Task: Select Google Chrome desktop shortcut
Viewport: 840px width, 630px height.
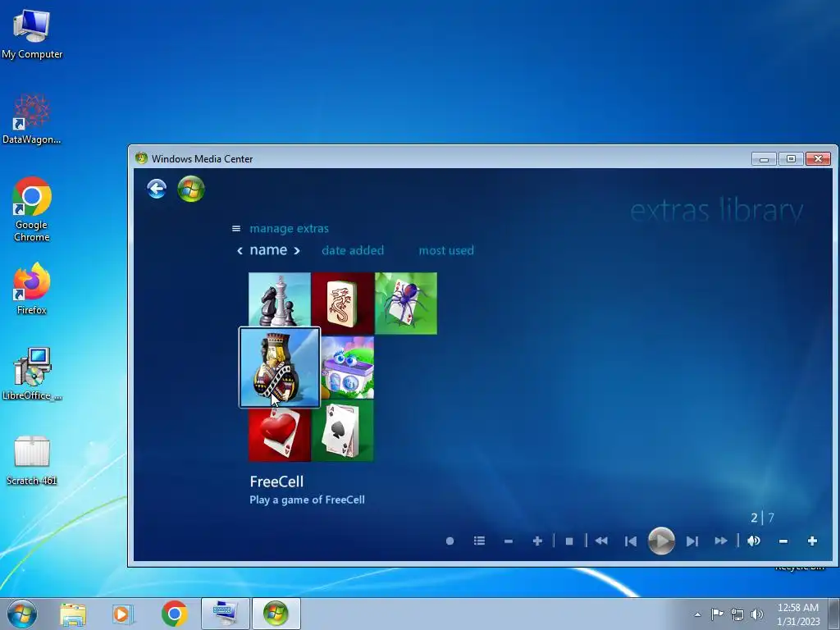Action: tap(32, 209)
